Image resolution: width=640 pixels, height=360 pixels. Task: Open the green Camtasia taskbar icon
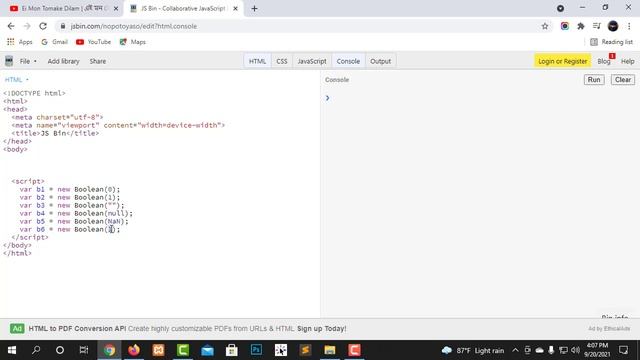183,350
